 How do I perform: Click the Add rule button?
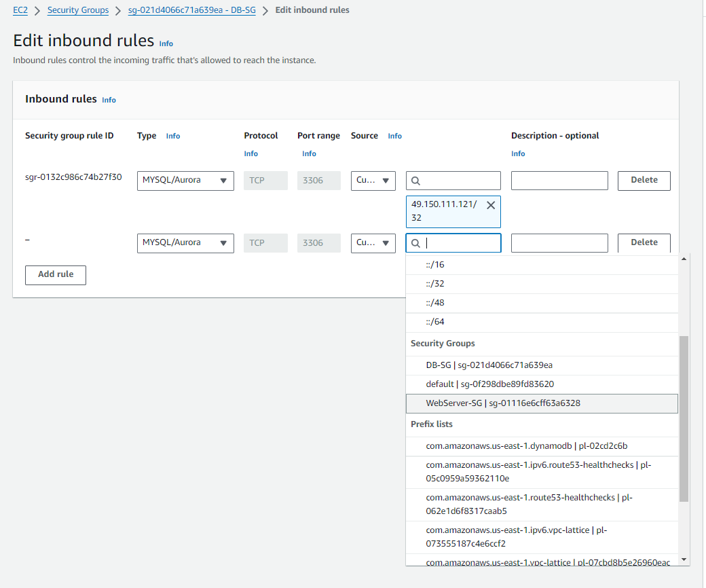pos(55,275)
